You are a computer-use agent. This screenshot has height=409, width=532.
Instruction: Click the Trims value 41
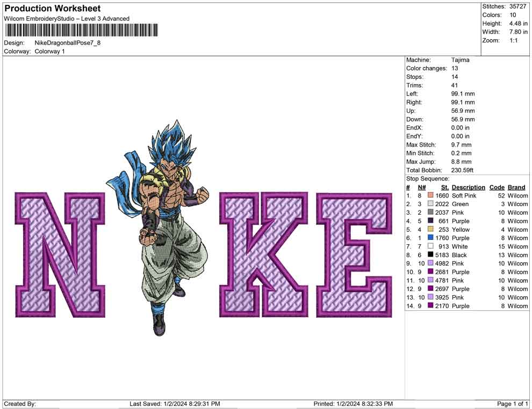coord(455,85)
